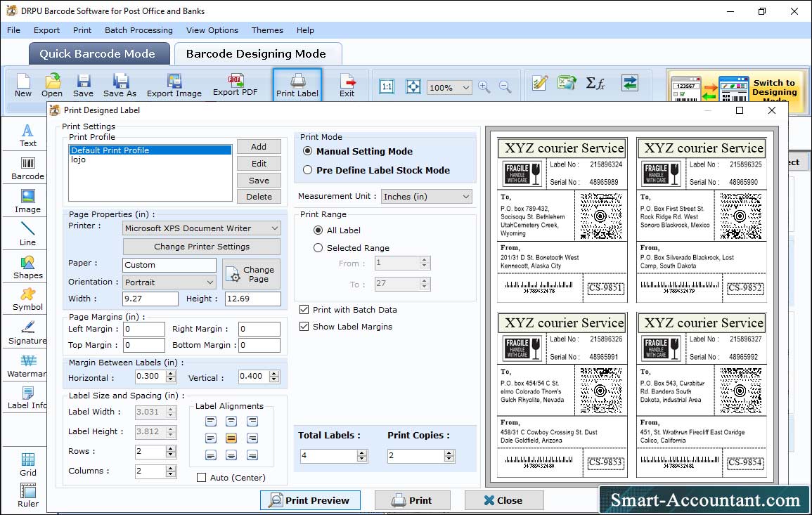812x515 pixels.
Task: Click the Excel export icon in toolbar
Action: (x=567, y=83)
